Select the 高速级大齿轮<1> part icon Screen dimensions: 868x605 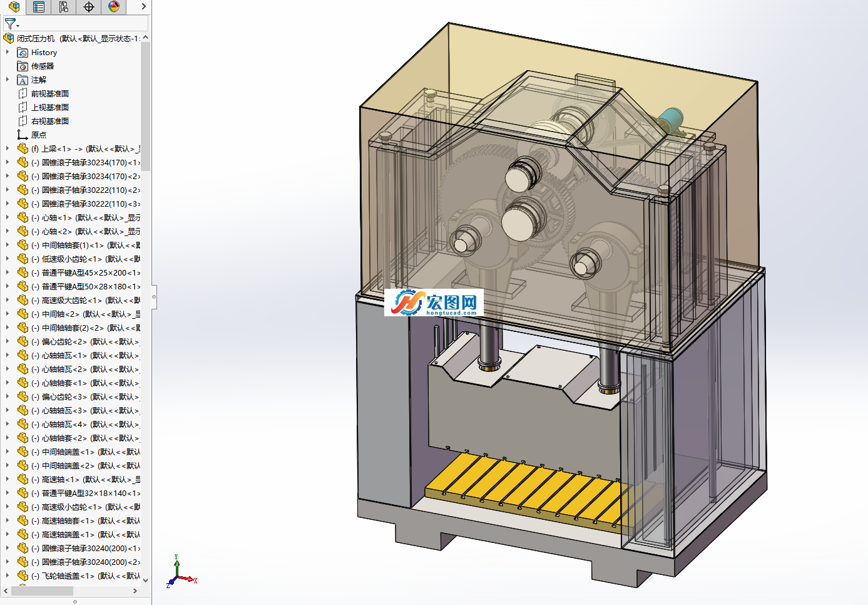pos(23,301)
